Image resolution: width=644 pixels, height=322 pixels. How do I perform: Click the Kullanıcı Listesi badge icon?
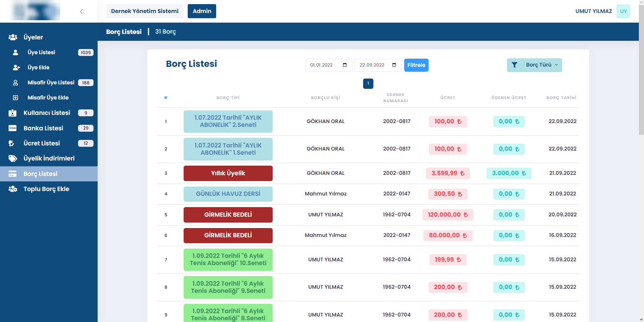click(x=13, y=113)
